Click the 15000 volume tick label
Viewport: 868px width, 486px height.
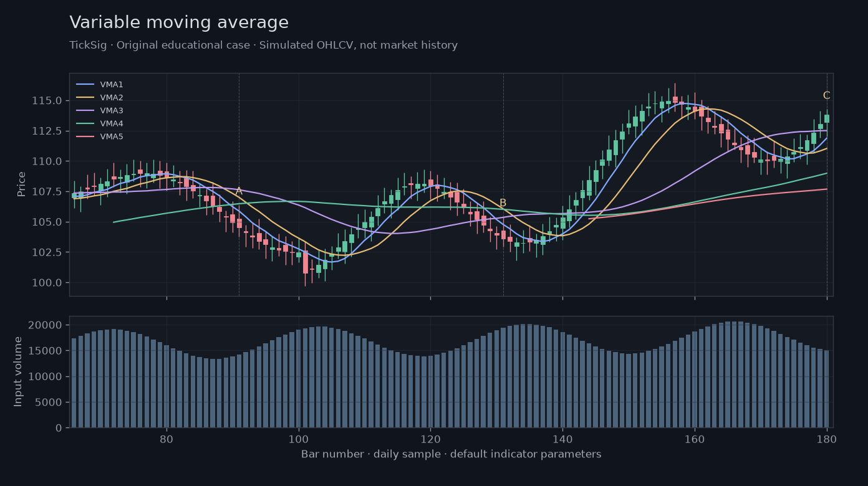pos(46,351)
